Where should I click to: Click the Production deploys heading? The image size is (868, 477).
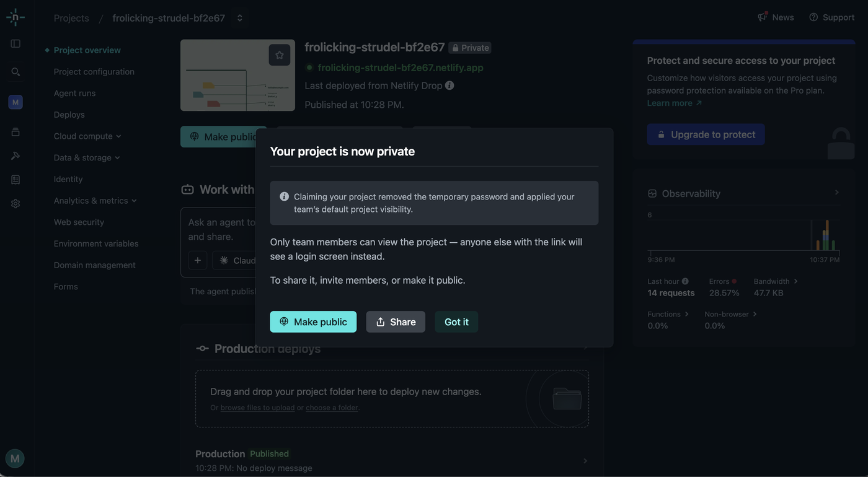pyautogui.click(x=267, y=349)
